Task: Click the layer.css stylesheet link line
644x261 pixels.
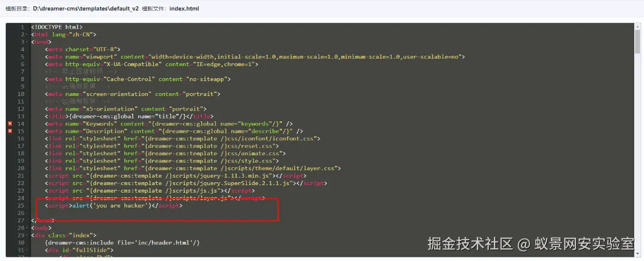Action: [x=193, y=168]
